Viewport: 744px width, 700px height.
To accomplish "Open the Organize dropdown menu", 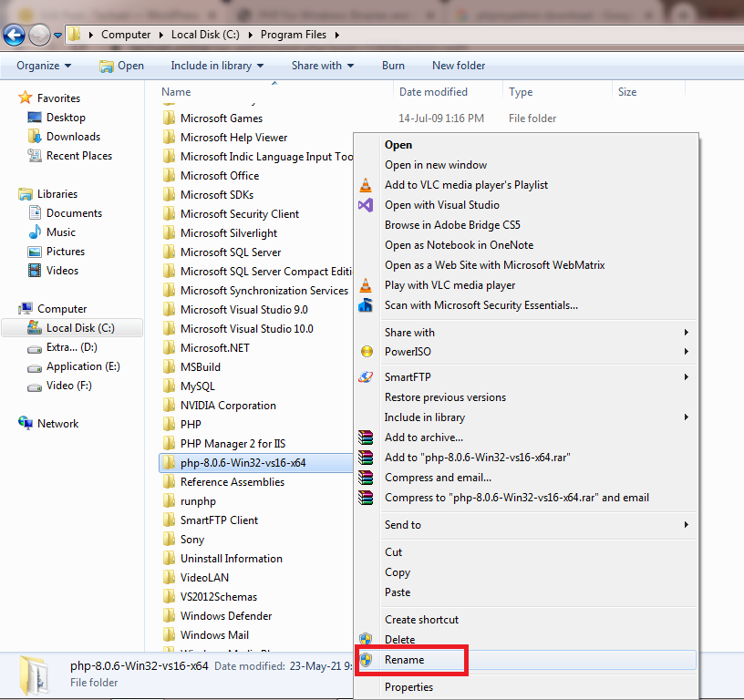I will [44, 66].
